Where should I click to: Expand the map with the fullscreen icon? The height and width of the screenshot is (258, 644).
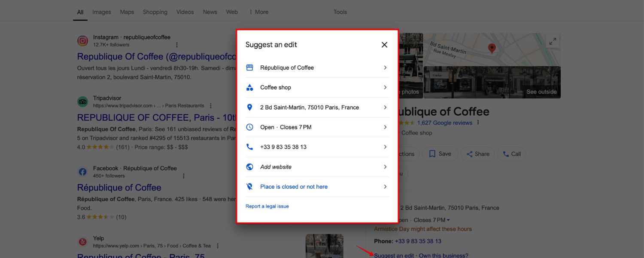click(553, 41)
